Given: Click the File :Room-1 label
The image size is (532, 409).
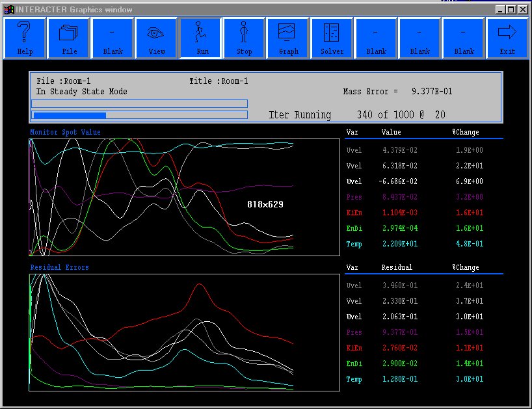Looking at the screenshot, I should (x=64, y=81).
